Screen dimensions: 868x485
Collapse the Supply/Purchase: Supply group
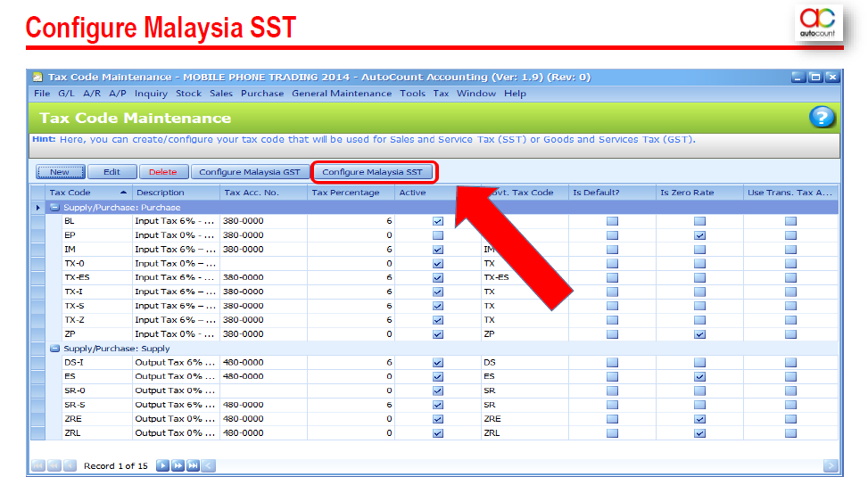[x=54, y=349]
